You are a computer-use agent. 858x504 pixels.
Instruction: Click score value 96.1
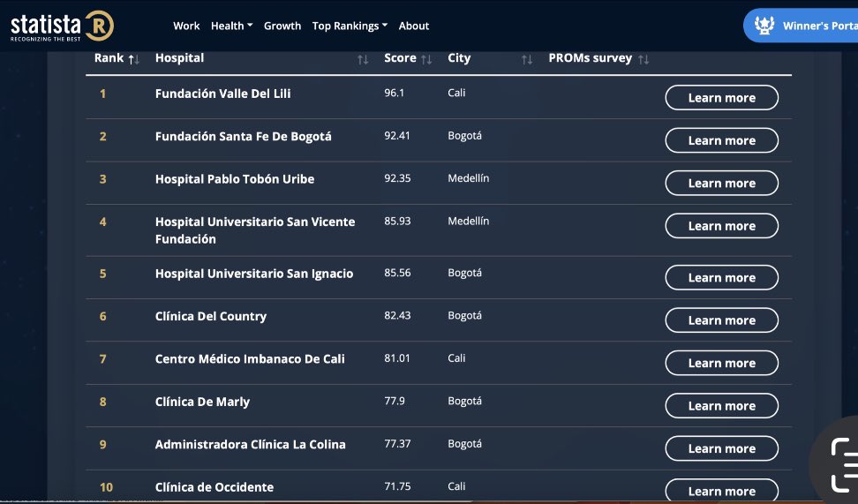(394, 93)
